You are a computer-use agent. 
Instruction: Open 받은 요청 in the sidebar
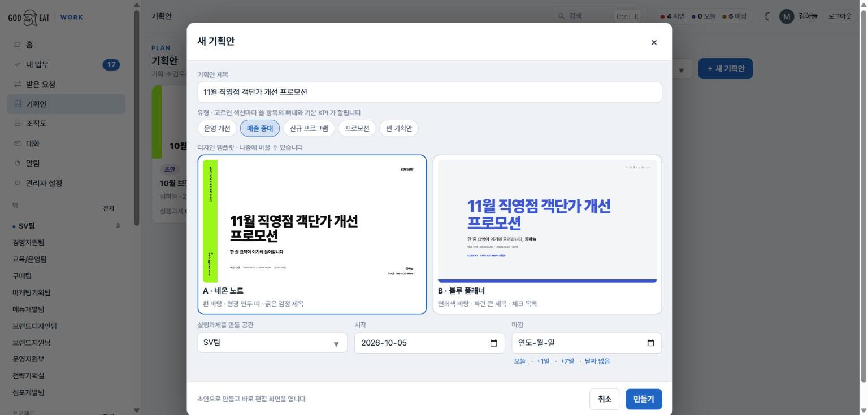tap(66, 84)
